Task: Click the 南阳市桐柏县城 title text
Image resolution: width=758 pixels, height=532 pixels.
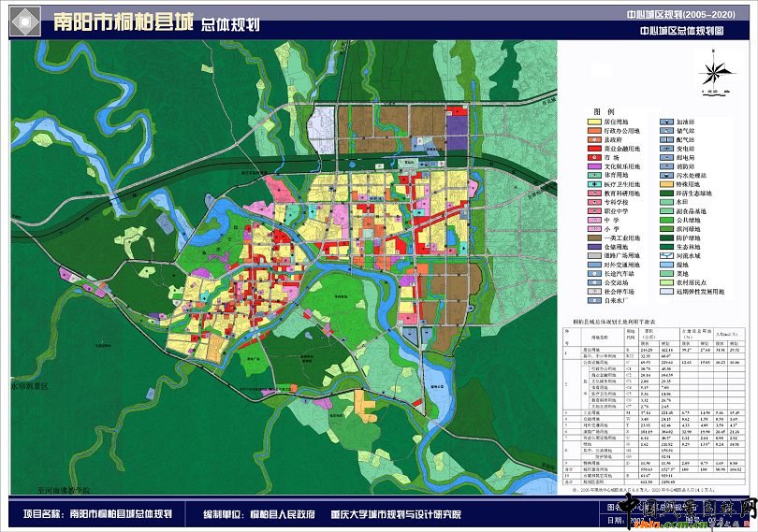Action: pyautogui.click(x=124, y=22)
